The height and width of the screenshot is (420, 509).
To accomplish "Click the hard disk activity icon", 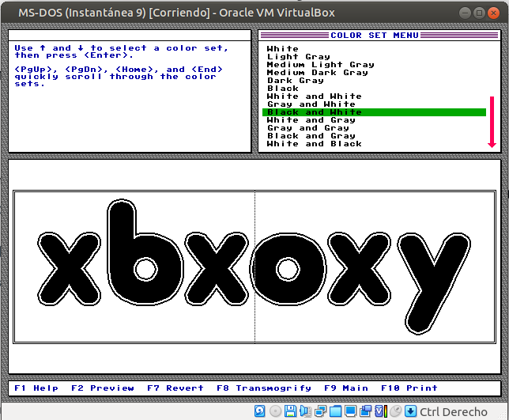I will coord(260,411).
